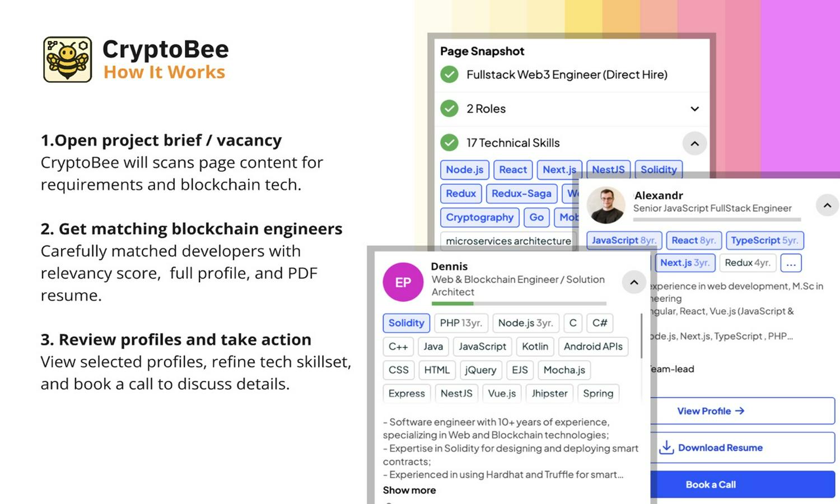The image size is (840, 504).
Task: Toggle the Redux chip in Page Snapshot
Action: point(461,194)
